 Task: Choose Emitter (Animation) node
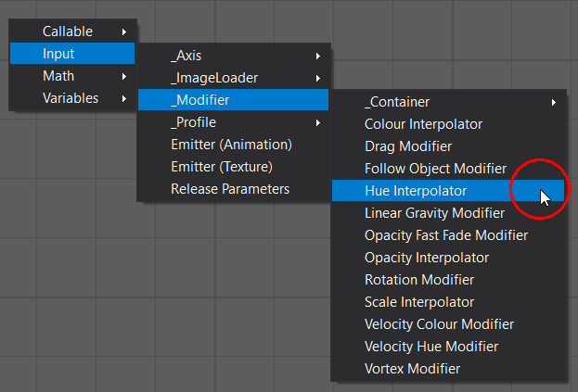[x=231, y=145]
